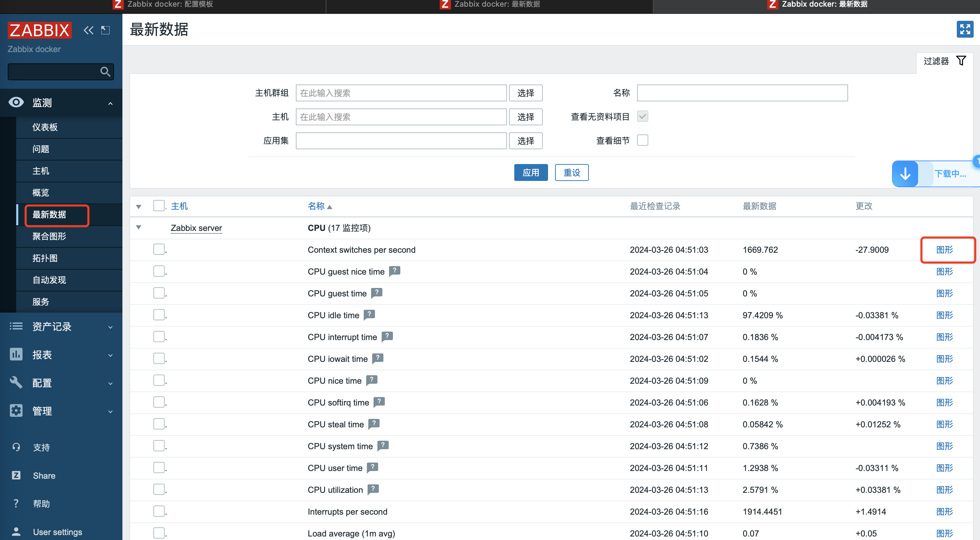The width and height of the screenshot is (980, 540).
Task: Collapse the sidebar with double-chevron icon
Action: tap(88, 30)
